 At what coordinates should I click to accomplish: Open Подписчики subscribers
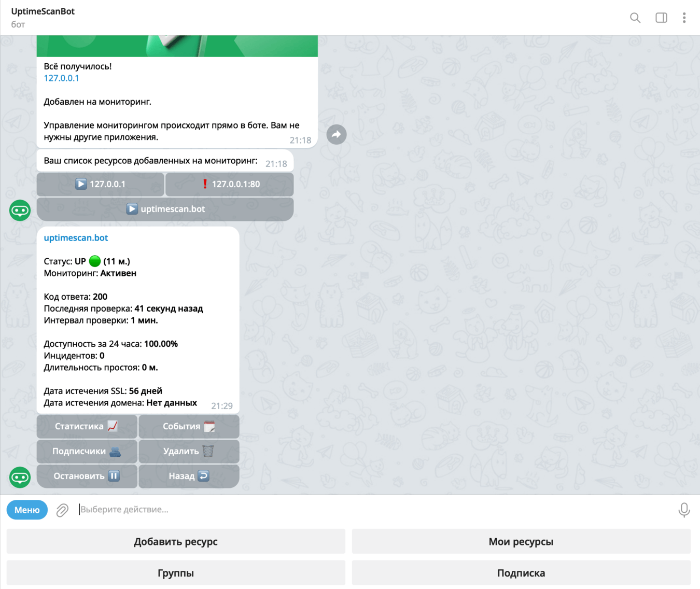point(87,451)
